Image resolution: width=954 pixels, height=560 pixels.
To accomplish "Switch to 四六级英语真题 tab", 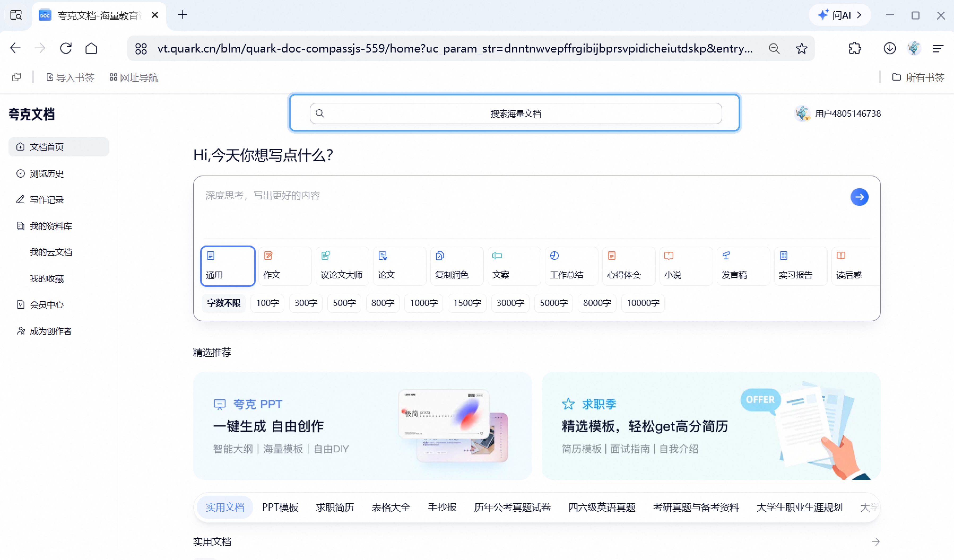I will point(601,507).
